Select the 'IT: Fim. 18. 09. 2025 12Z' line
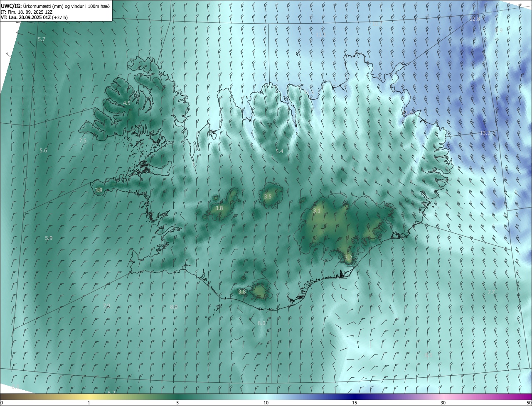 [27, 12]
